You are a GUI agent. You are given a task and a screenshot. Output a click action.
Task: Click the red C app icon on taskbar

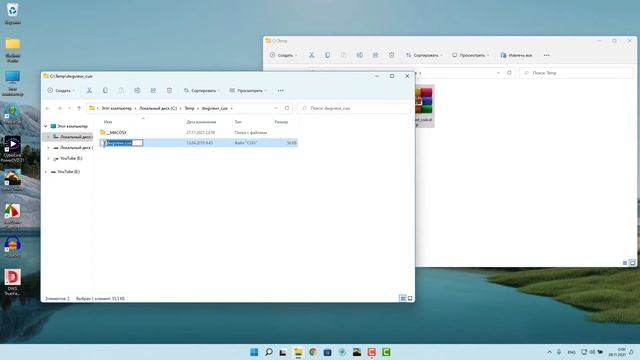[x=371, y=352]
